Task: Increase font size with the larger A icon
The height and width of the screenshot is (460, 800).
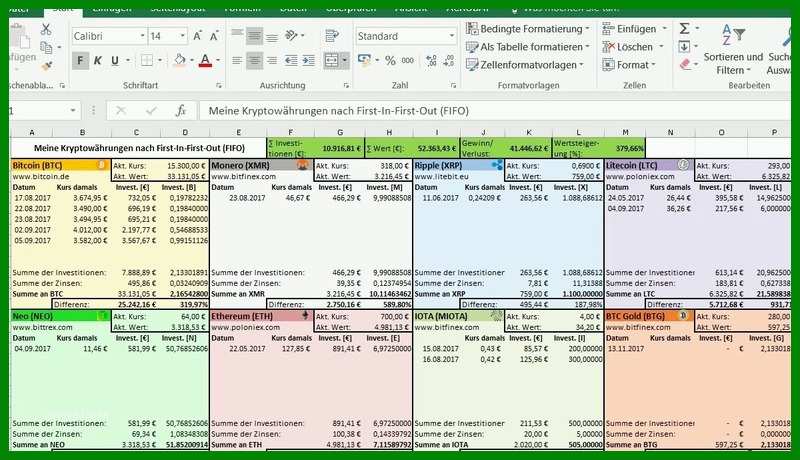Action: (197, 36)
